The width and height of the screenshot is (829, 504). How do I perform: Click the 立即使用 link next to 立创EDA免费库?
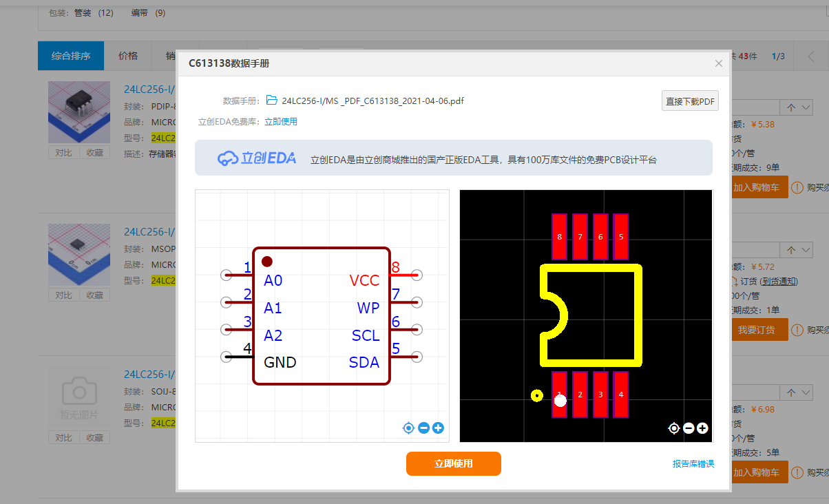281,122
